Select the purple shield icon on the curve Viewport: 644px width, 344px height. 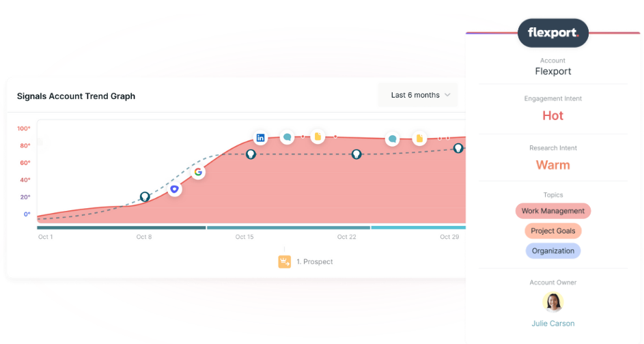(x=175, y=189)
